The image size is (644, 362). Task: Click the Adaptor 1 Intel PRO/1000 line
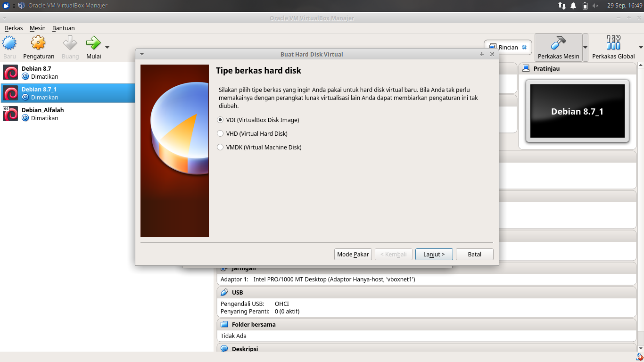(x=318, y=279)
